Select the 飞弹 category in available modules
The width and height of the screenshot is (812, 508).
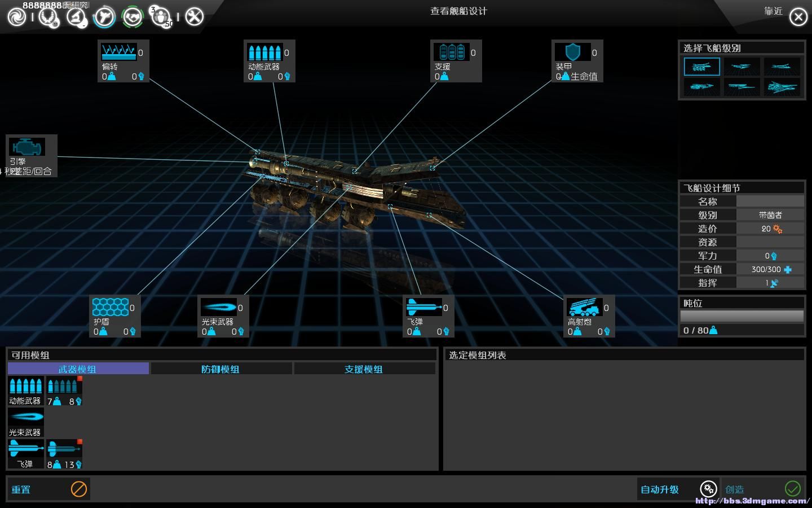25,454
